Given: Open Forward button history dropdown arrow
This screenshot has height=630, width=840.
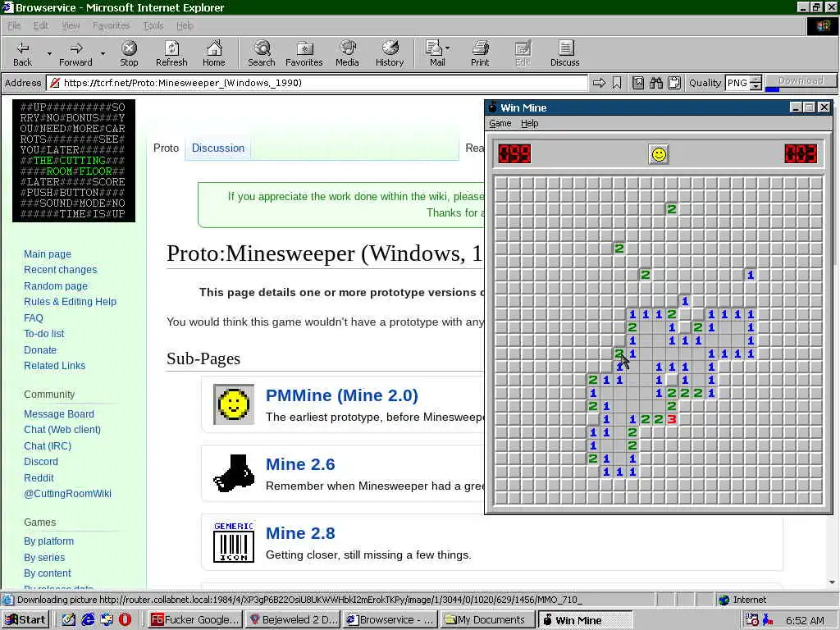Looking at the screenshot, I should [103, 54].
